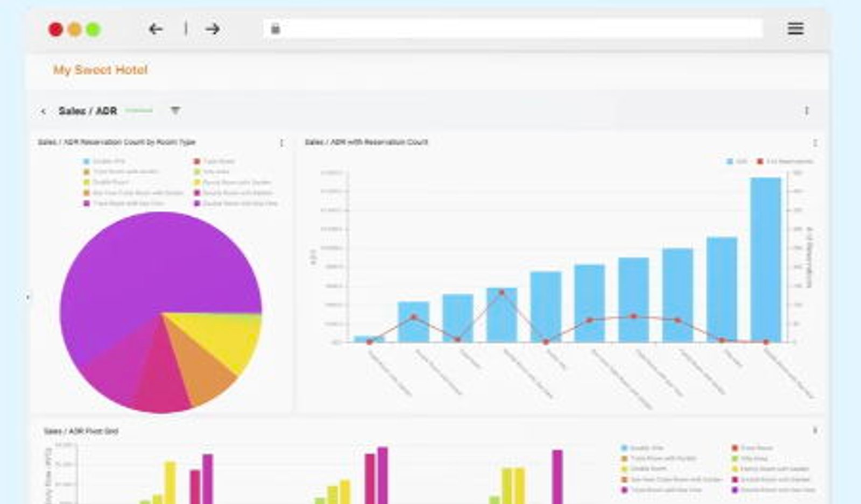Toggle Triple Room with Garden in pie legend

pos(121,172)
